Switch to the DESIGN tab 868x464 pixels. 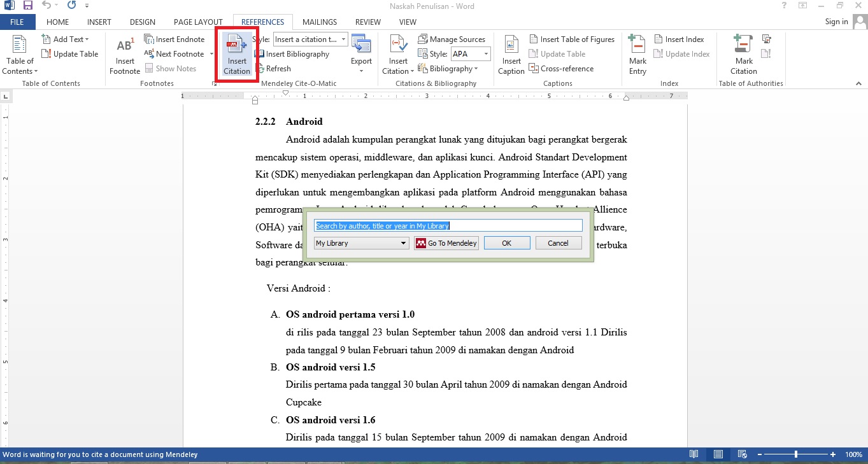tap(143, 22)
